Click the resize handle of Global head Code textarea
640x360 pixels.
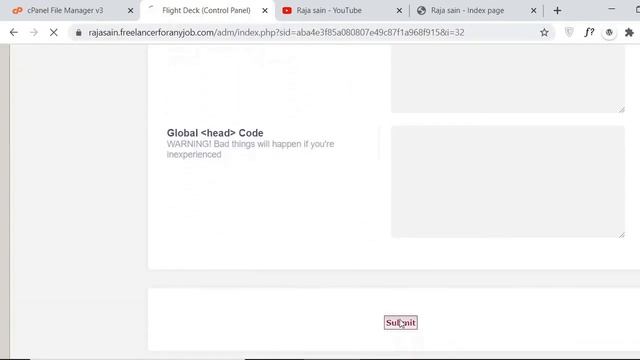pos(621,234)
